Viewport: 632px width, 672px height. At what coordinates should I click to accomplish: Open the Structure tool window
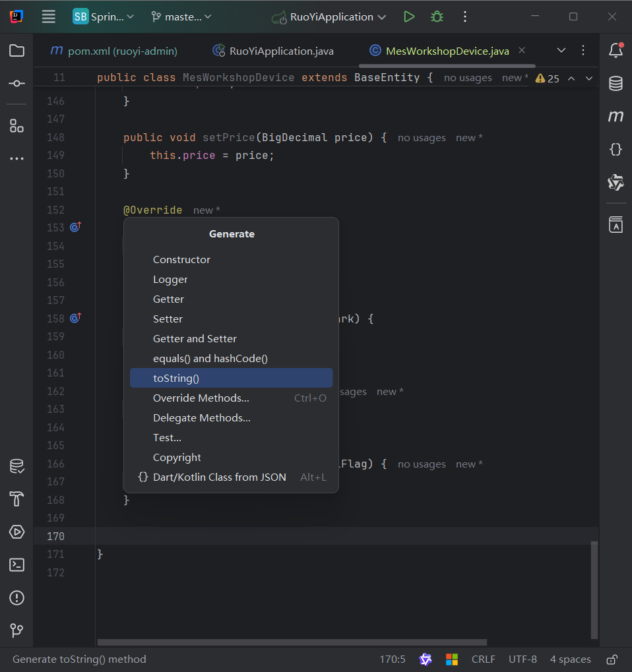pyautogui.click(x=16, y=126)
